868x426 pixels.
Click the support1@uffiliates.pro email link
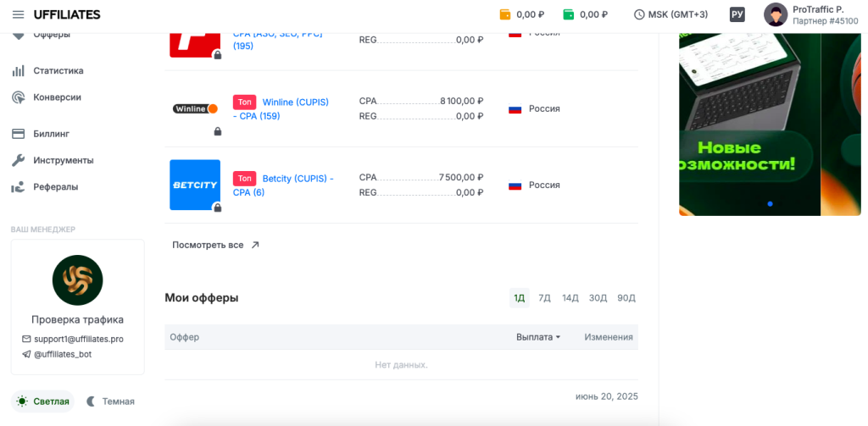[79, 339]
